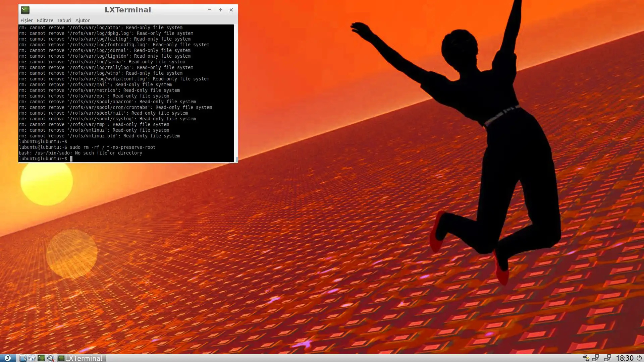This screenshot has height=362, width=644.
Task: Click the LXTerminal title bar app icon
Action: click(x=25, y=10)
